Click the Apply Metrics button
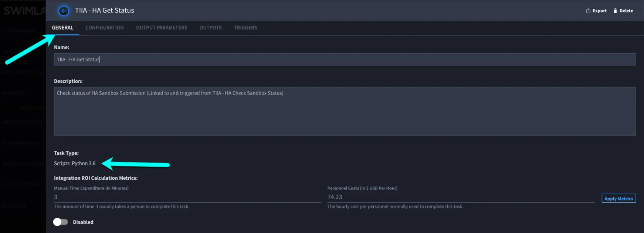644x233 pixels. point(619,199)
